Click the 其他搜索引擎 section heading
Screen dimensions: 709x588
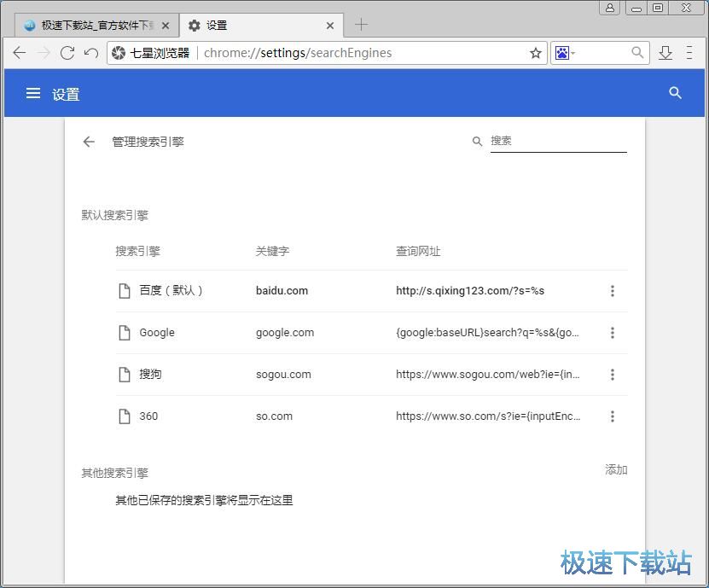[x=115, y=473]
